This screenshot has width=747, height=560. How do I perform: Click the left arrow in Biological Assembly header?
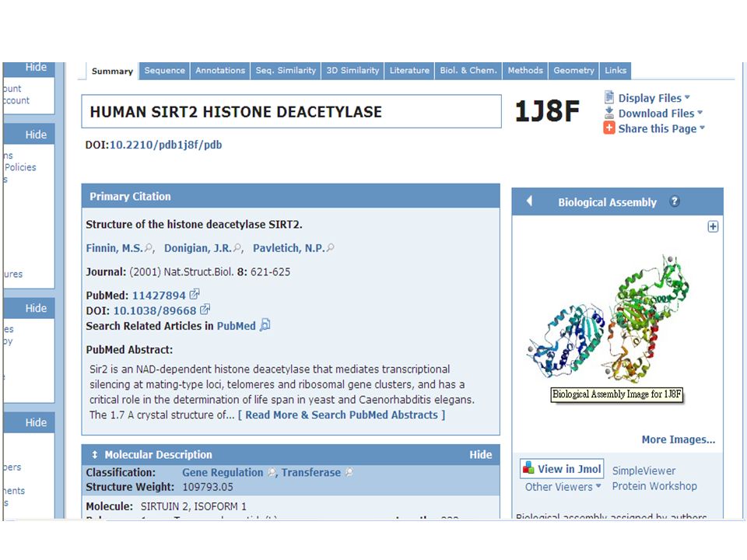tap(529, 201)
